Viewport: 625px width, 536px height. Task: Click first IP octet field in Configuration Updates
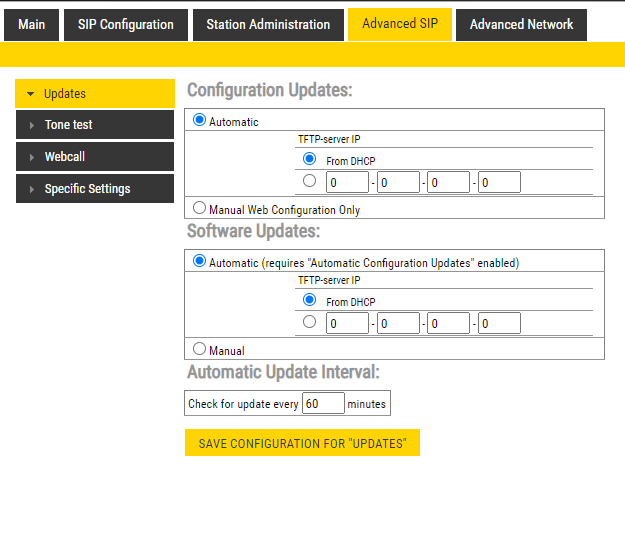(347, 182)
